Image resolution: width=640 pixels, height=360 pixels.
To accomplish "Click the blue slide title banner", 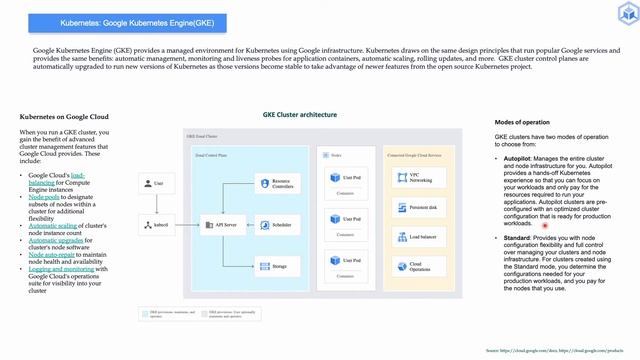I will [x=127, y=23].
